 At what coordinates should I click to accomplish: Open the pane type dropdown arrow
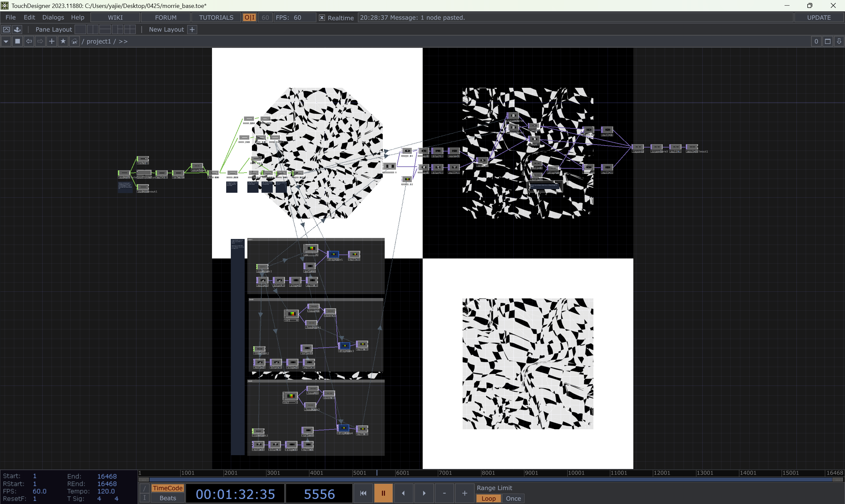(x=6, y=42)
